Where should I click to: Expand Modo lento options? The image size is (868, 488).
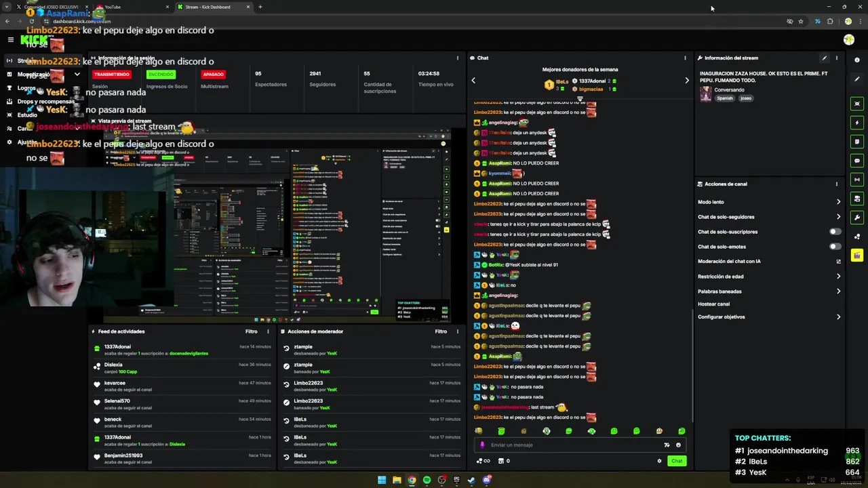[838, 202]
